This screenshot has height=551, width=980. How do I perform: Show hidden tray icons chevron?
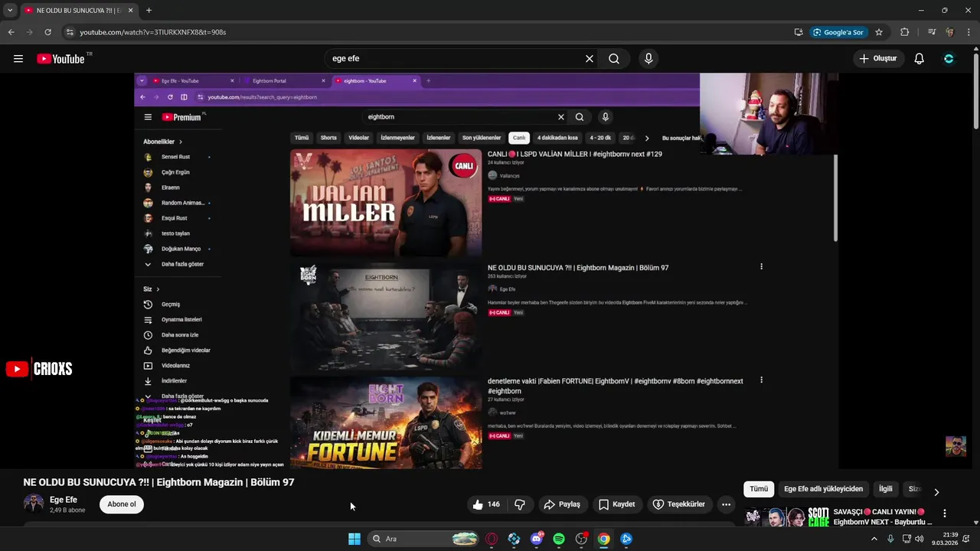point(874,539)
